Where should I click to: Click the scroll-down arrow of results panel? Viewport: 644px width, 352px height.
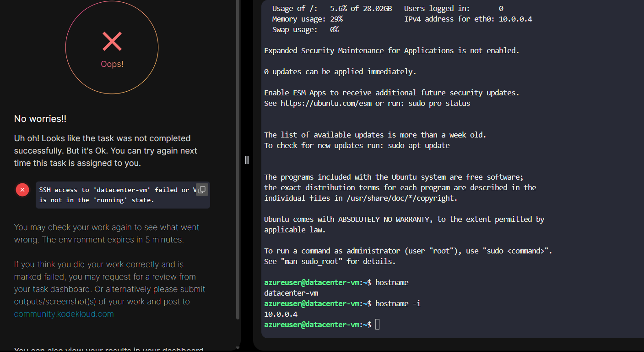[x=237, y=348]
